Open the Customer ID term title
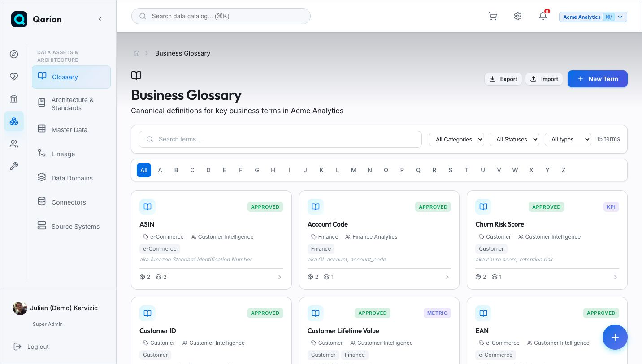The width and height of the screenshot is (642, 364). coord(158,331)
